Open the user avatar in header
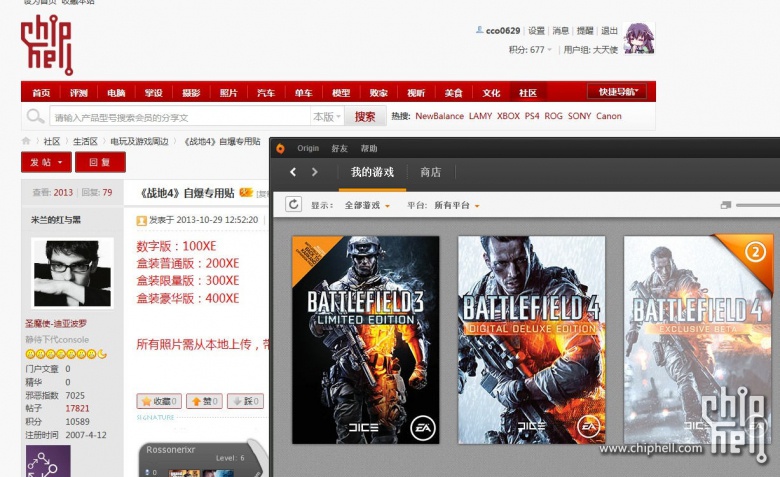 pyautogui.click(x=639, y=38)
